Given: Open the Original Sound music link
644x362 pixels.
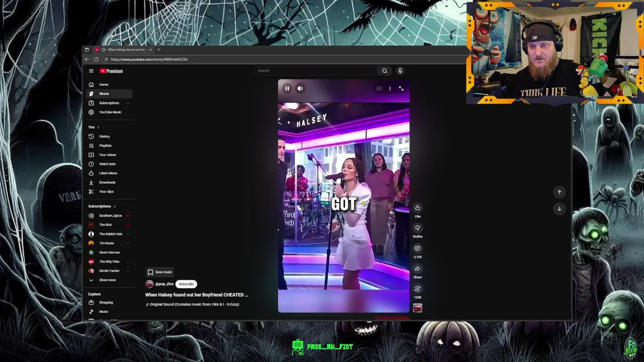Looking at the screenshot, I should pyautogui.click(x=193, y=304).
